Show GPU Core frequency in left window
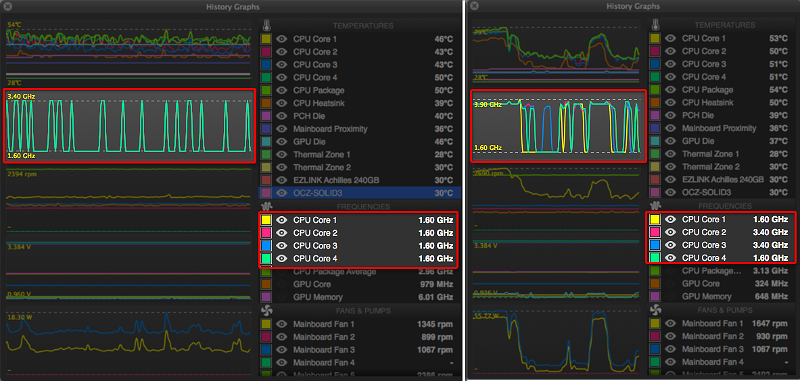800x381 pixels. coord(281,284)
